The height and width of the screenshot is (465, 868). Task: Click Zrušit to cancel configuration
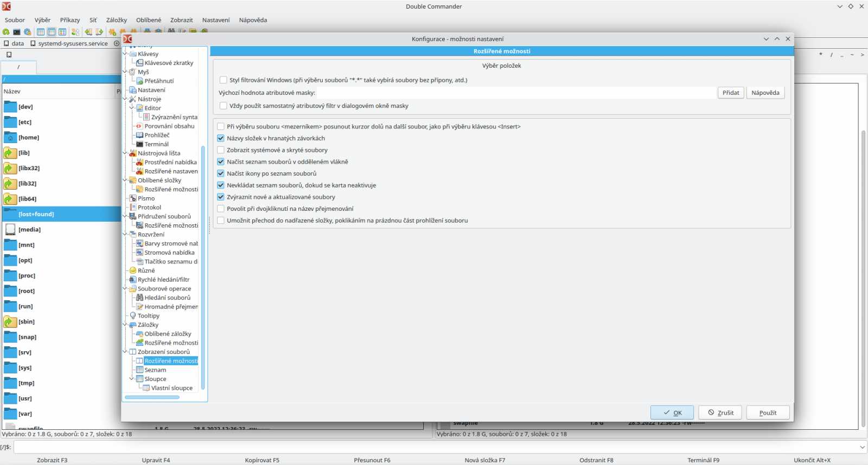tap(720, 412)
